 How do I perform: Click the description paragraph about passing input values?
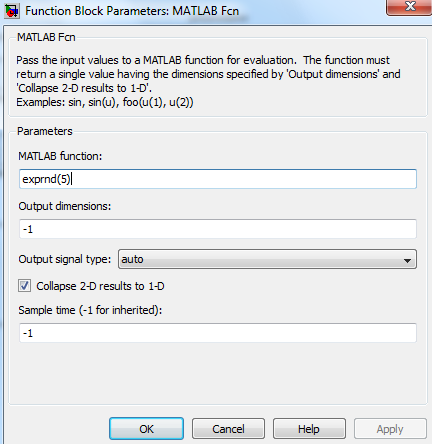(x=208, y=81)
